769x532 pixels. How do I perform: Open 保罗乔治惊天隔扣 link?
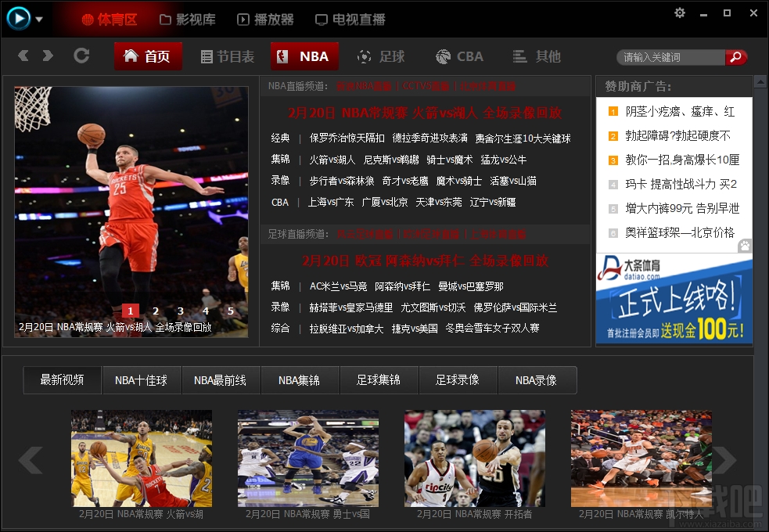tap(347, 138)
